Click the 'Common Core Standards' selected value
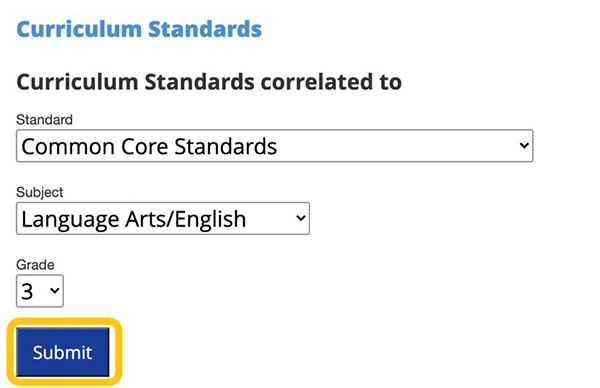600x388 pixels. (149, 147)
